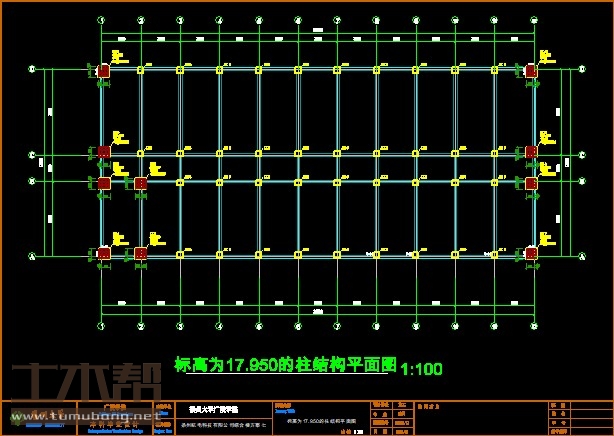Click the green drawing title text
Image resolution: width=614 pixels, height=436 pixels.
286,366
